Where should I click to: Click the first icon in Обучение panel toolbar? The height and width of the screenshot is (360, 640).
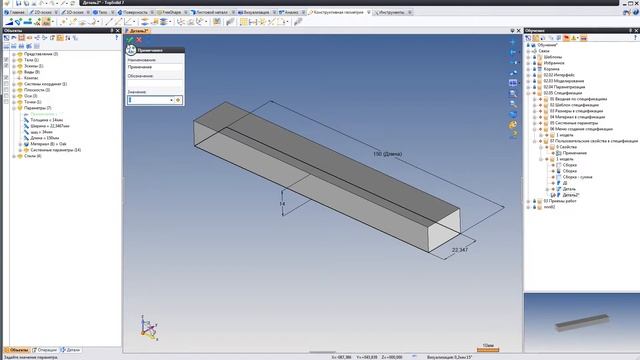click(528, 38)
